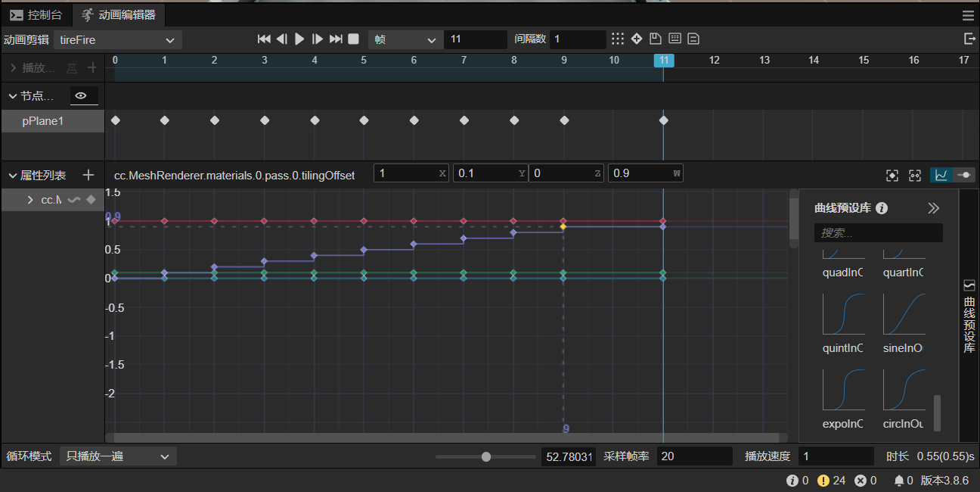This screenshot has height=492, width=980.
Task: Switch to curve editor view
Action: click(x=941, y=175)
